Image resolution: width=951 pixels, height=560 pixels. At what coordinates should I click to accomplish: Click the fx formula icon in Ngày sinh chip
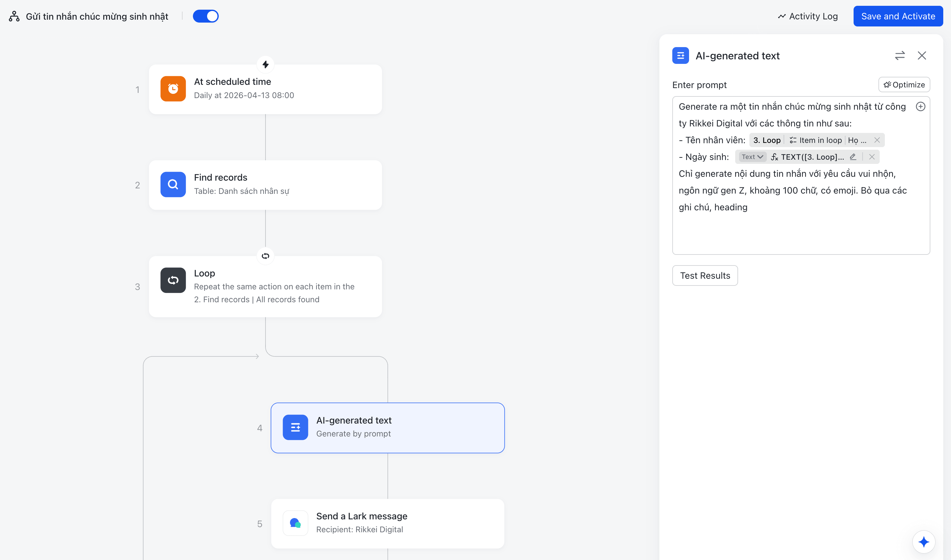pyautogui.click(x=775, y=157)
